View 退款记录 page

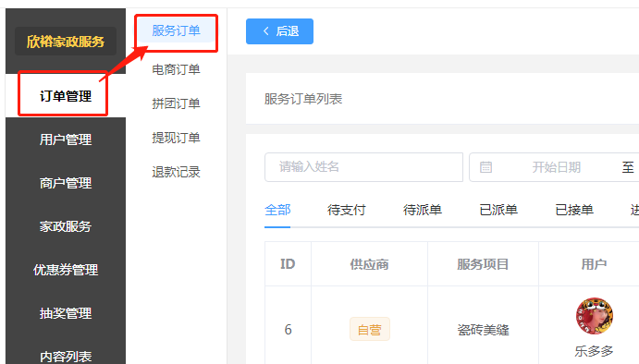point(176,172)
